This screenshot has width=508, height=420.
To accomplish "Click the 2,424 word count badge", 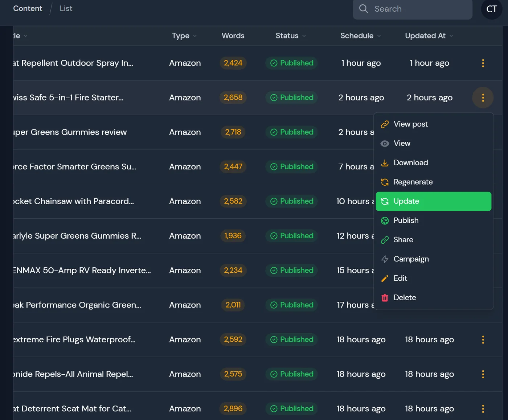I will tap(233, 63).
